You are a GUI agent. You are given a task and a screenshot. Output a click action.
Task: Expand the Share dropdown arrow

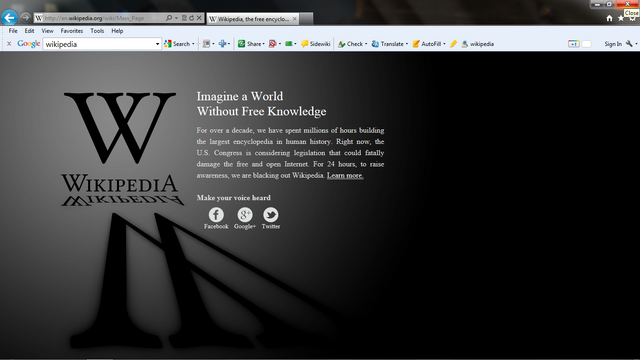pyautogui.click(x=264, y=44)
